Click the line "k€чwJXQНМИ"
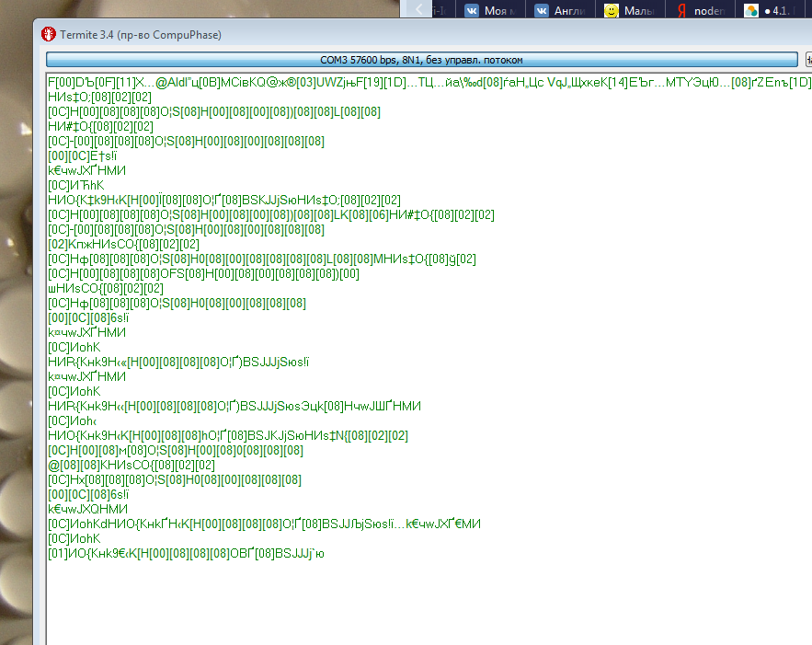The image size is (812, 645). click(x=87, y=509)
